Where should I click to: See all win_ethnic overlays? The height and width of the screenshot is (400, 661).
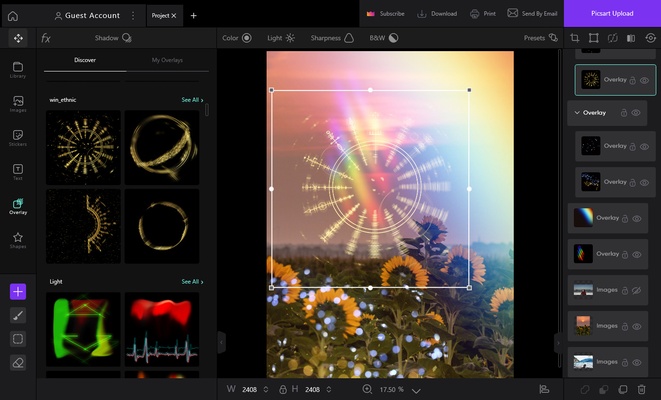pyautogui.click(x=192, y=100)
